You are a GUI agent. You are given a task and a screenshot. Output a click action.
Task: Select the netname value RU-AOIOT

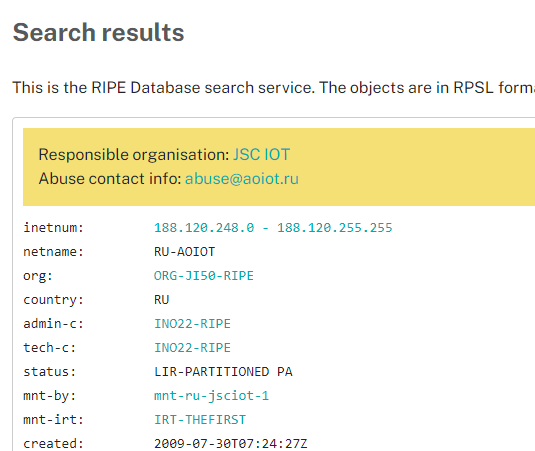185,252
